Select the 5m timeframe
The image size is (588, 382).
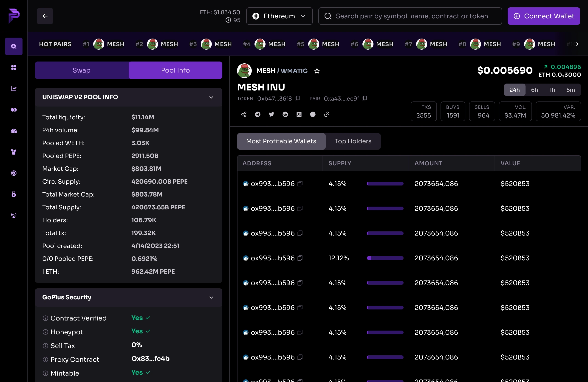pyautogui.click(x=571, y=90)
